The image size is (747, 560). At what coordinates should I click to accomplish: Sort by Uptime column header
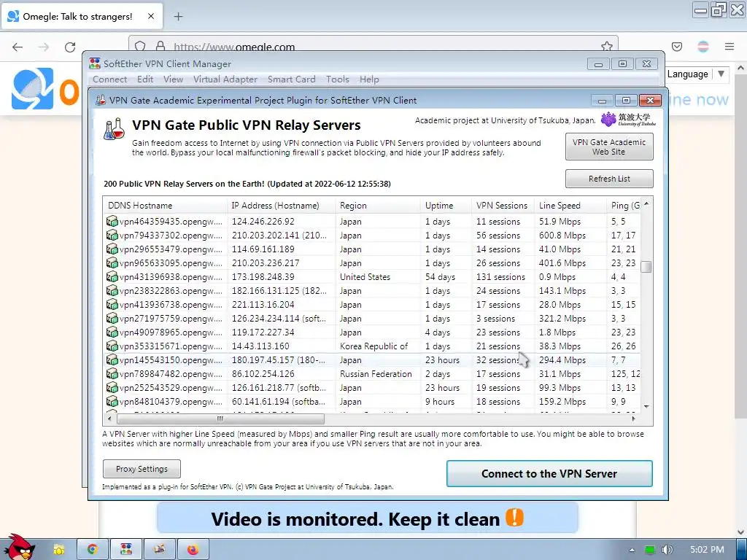pos(446,205)
